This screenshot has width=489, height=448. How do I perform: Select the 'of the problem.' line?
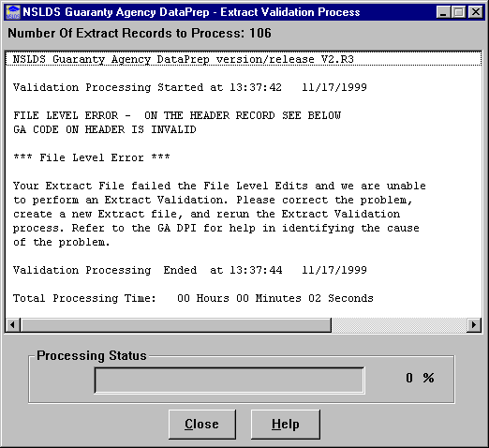pyautogui.click(x=62, y=242)
